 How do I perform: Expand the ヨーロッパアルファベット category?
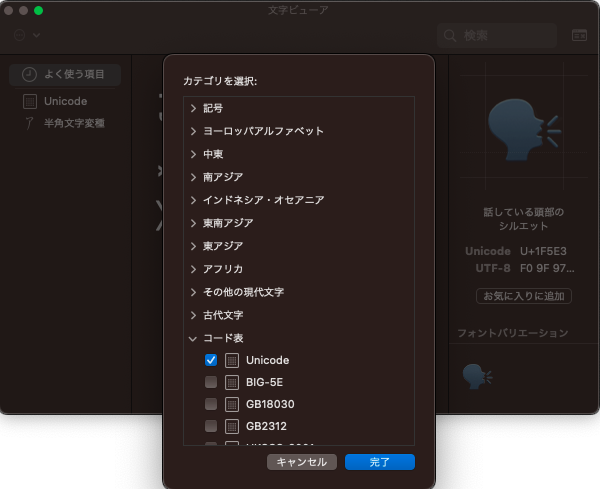point(193,131)
